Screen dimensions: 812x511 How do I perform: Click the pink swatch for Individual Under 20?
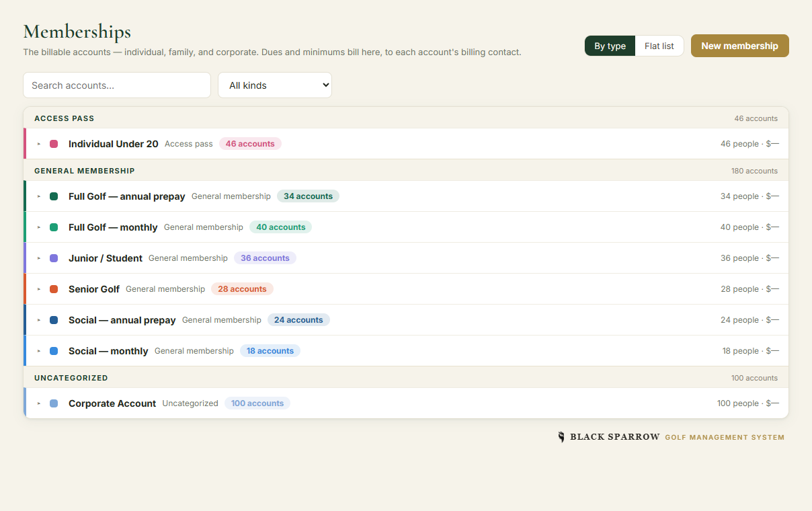coord(54,144)
